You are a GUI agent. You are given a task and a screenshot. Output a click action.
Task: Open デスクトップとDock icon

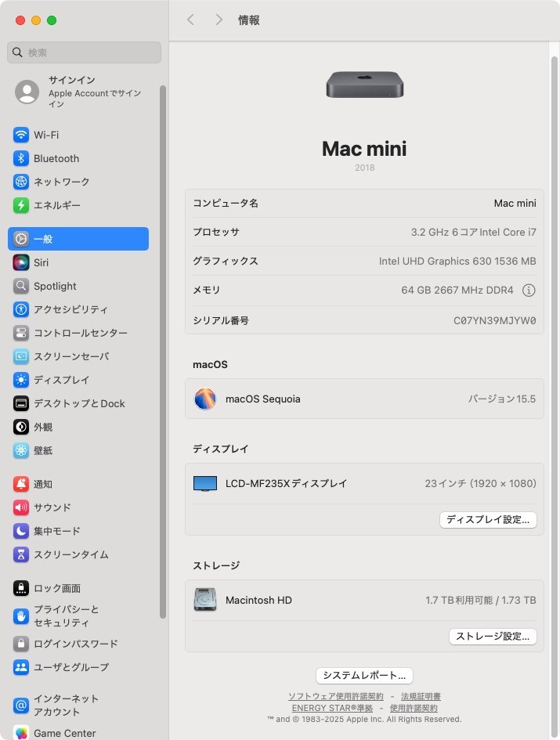[x=21, y=403]
